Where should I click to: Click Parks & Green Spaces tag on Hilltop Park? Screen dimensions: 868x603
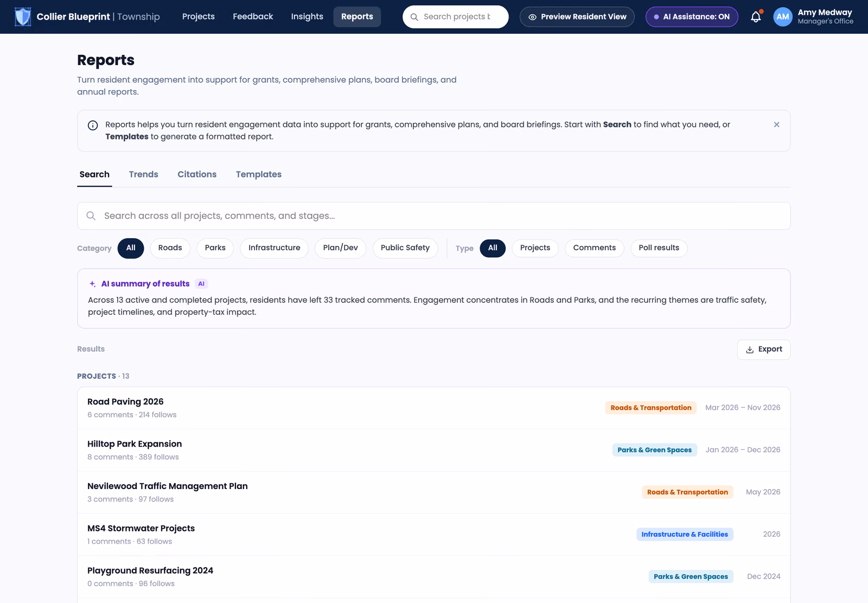(x=654, y=450)
